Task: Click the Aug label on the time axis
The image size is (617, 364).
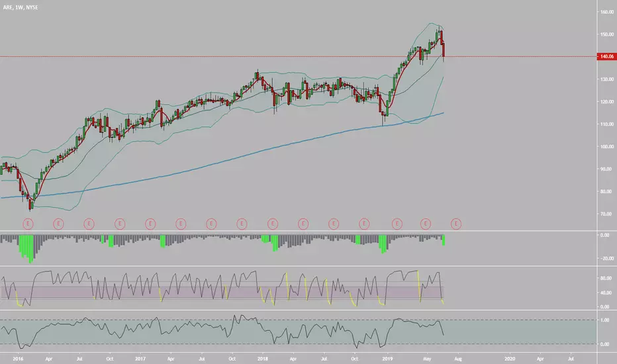Action: click(x=457, y=359)
